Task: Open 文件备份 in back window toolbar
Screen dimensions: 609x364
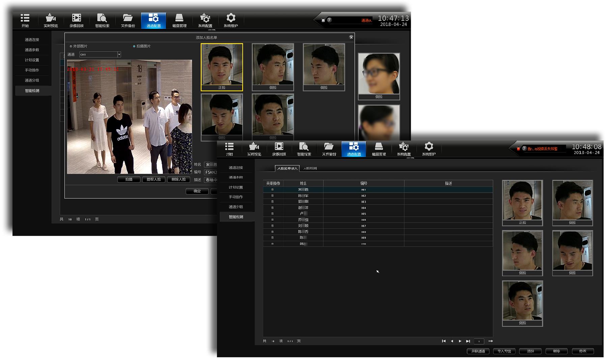Action: (x=128, y=21)
